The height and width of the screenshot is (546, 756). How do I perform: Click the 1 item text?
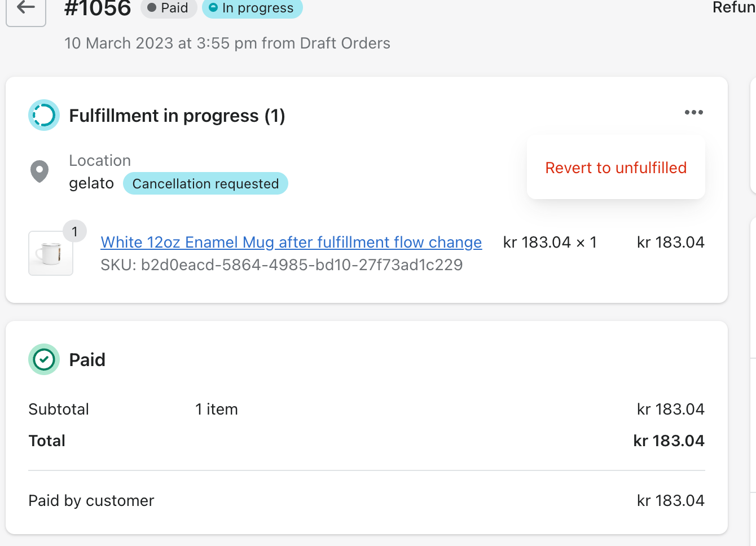tap(217, 409)
